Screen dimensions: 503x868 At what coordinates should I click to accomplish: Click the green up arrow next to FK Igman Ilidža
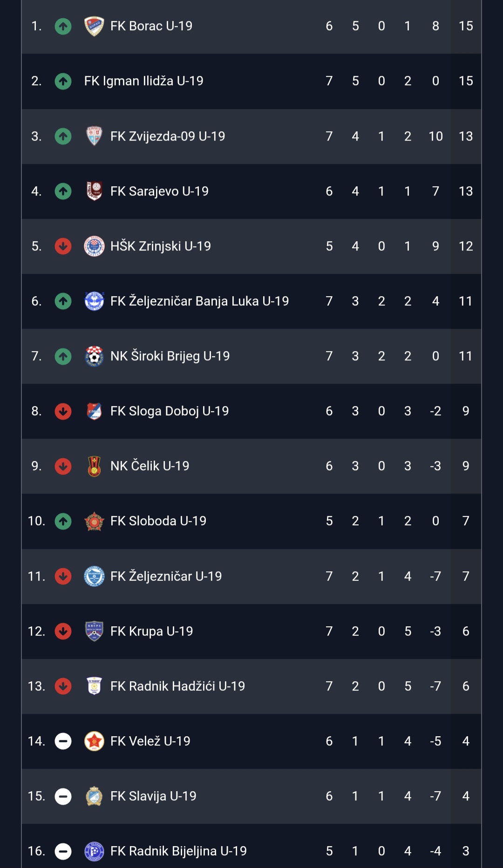point(63,81)
